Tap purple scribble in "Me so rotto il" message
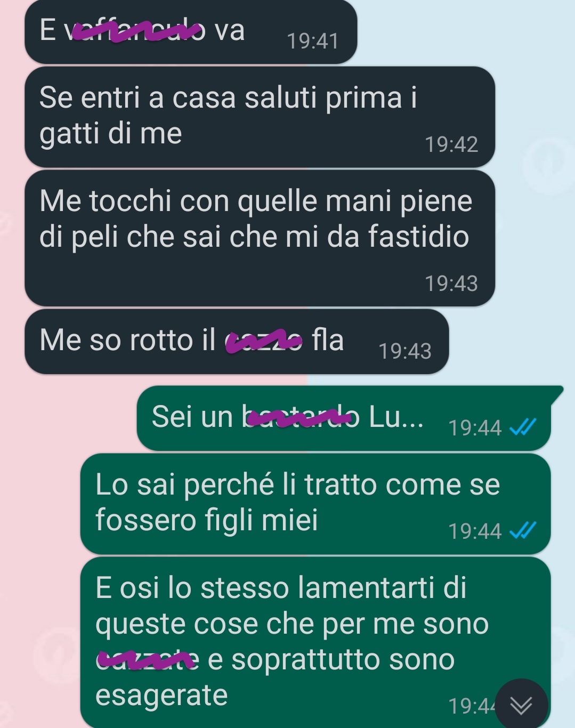The width and height of the screenshot is (575, 728). coord(263,340)
